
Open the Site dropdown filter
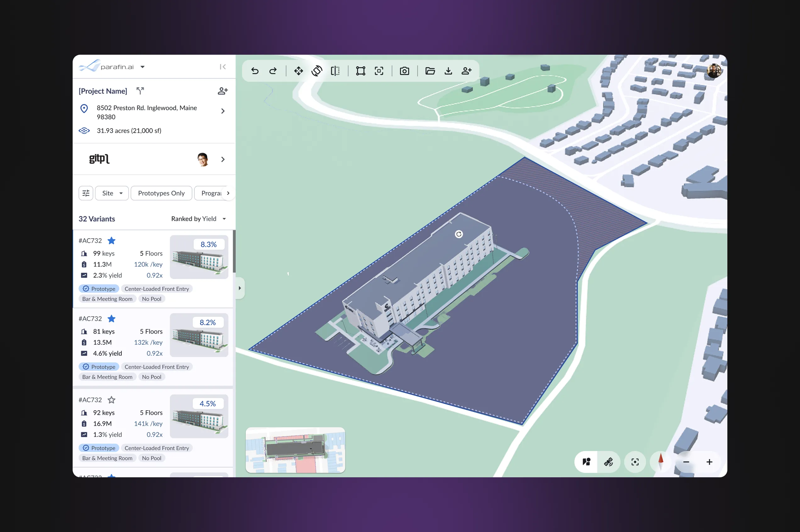112,193
